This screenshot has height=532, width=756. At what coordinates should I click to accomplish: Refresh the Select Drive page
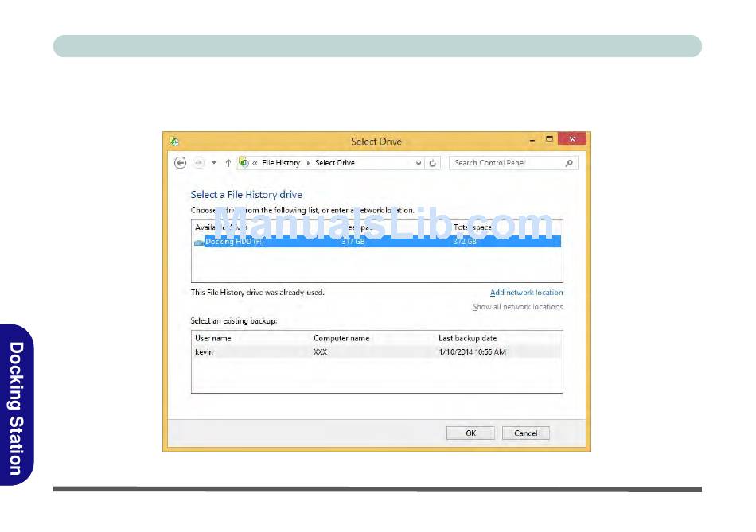[x=433, y=163]
